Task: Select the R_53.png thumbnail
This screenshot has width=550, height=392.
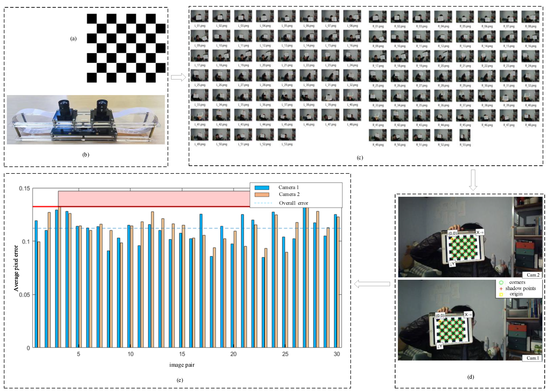Action: click(x=465, y=135)
